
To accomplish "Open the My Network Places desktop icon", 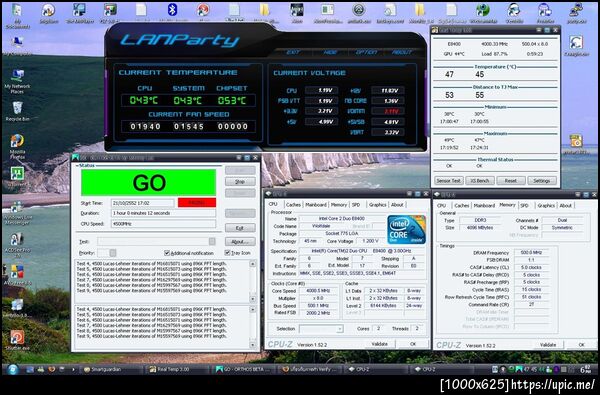I will click(17, 81).
